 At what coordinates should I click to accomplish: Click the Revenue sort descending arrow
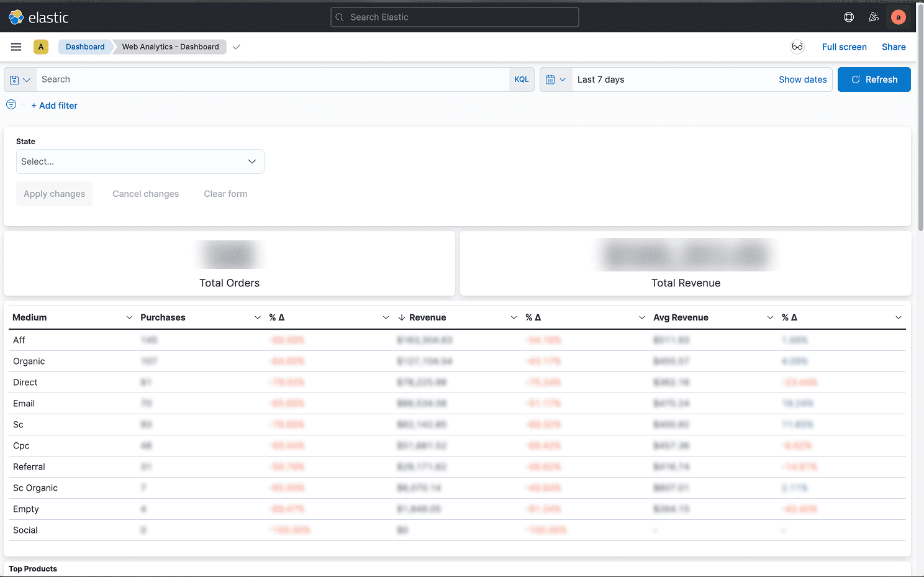point(402,317)
